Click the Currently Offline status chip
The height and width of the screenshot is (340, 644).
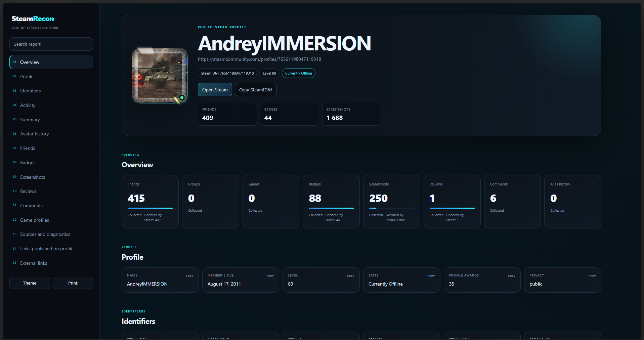298,73
